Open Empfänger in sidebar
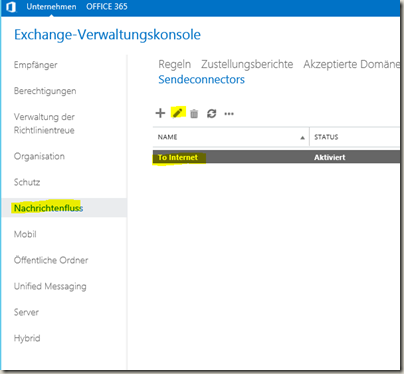 click(x=35, y=65)
